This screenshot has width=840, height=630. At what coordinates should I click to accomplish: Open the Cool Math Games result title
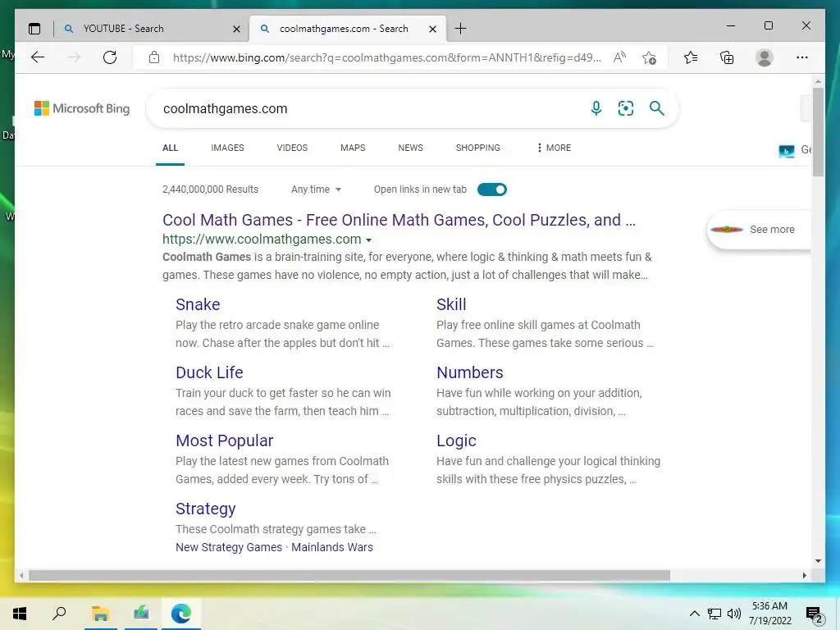(399, 220)
